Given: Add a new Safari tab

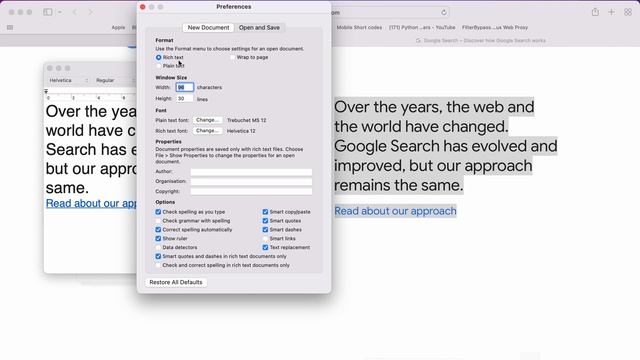Looking at the screenshot, I should [x=611, y=12].
